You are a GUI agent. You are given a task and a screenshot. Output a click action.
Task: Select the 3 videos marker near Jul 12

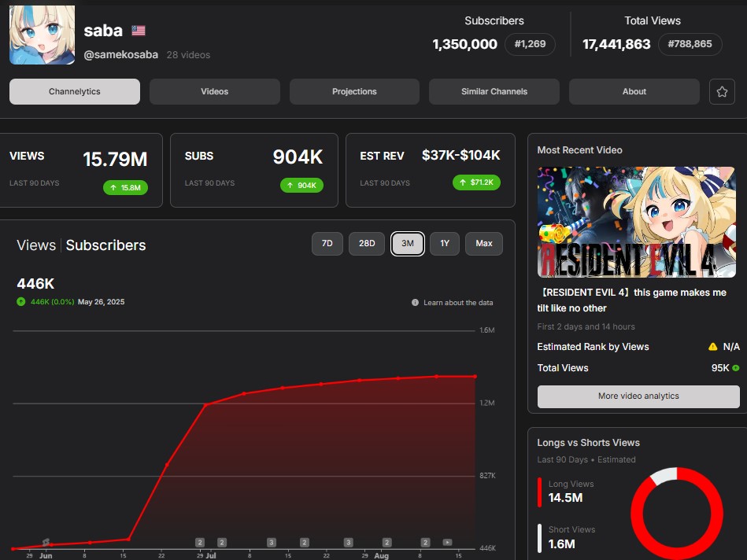click(272, 543)
